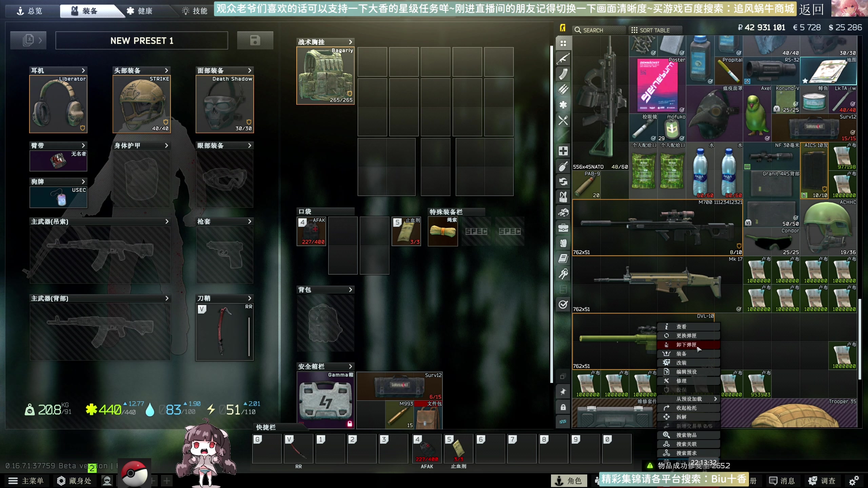Switch to the 总览 tab
This screenshot has width=868, height=488.
pyautogui.click(x=30, y=11)
